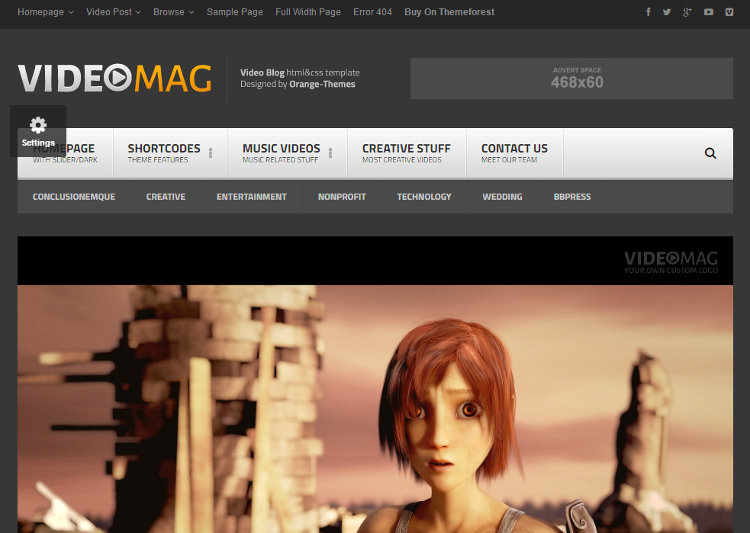Open Wedding category

(502, 197)
